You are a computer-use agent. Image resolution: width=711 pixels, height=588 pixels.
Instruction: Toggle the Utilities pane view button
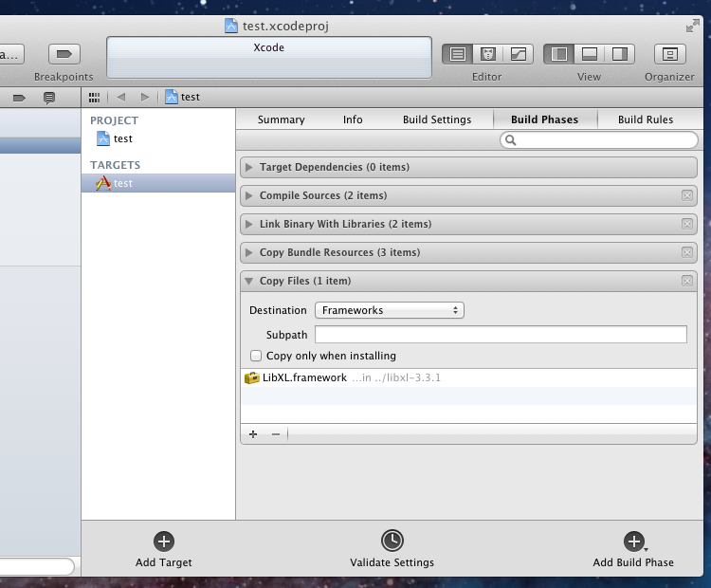(619, 54)
